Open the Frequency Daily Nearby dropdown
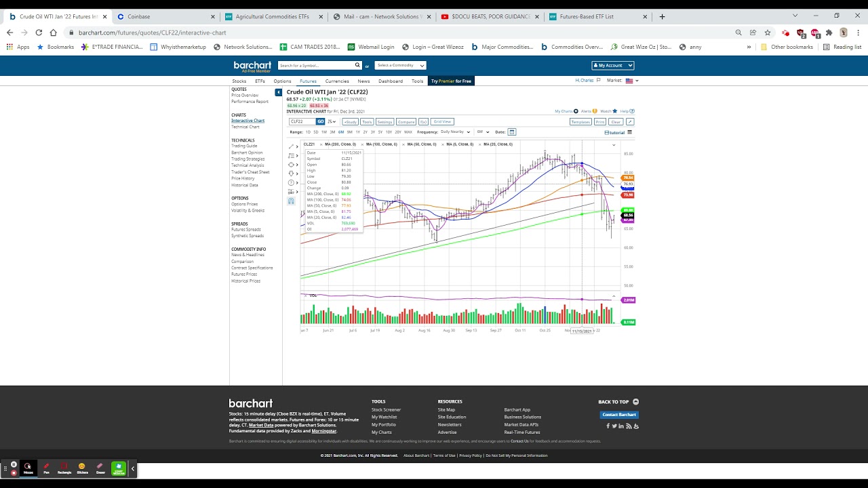This screenshot has height=488, width=868. (455, 132)
